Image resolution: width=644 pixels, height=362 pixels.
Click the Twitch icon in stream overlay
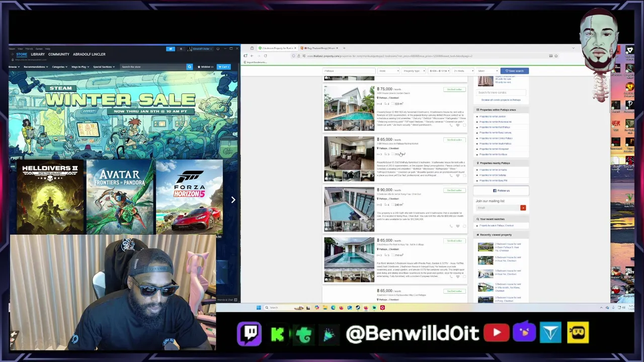pos(249,334)
